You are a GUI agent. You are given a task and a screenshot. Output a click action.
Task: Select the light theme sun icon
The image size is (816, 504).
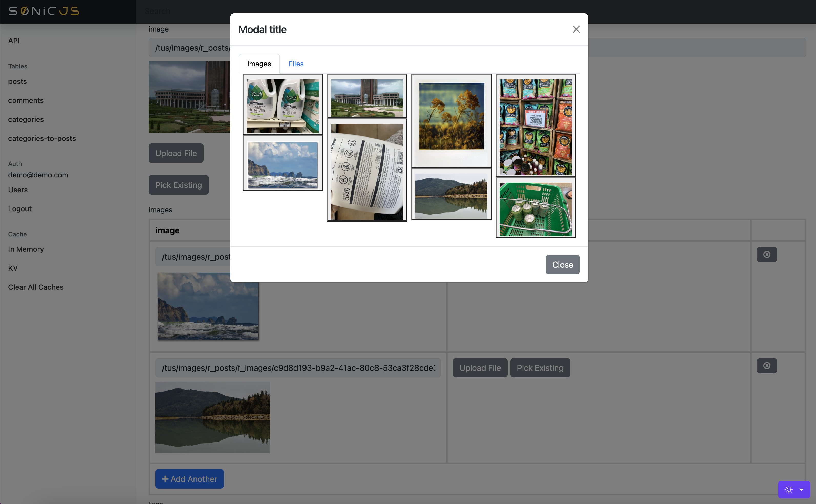pos(788,489)
